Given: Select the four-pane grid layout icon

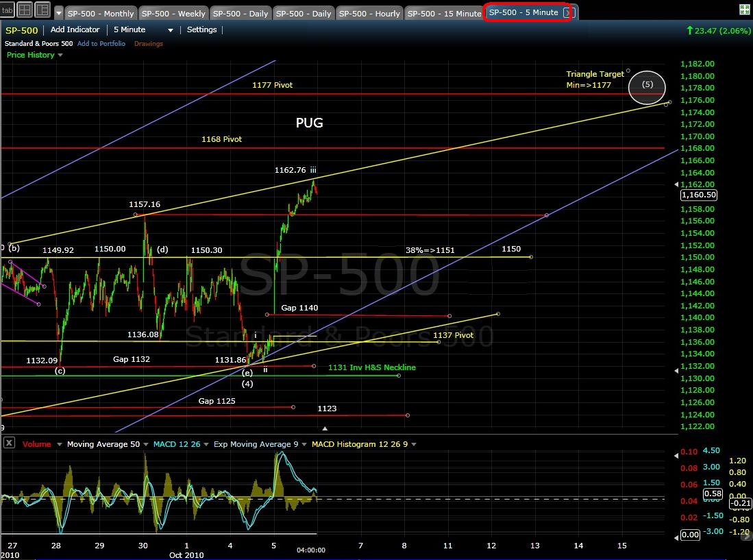Looking at the screenshot, I should pyautogui.click(x=25, y=10).
